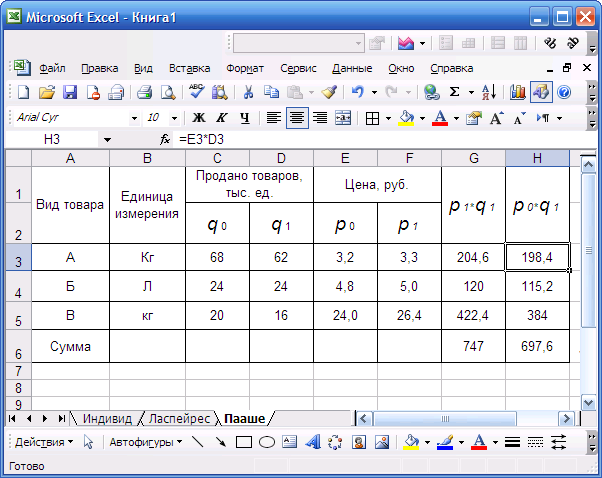
Task: Open the Chart Wizard
Action: coord(517,92)
